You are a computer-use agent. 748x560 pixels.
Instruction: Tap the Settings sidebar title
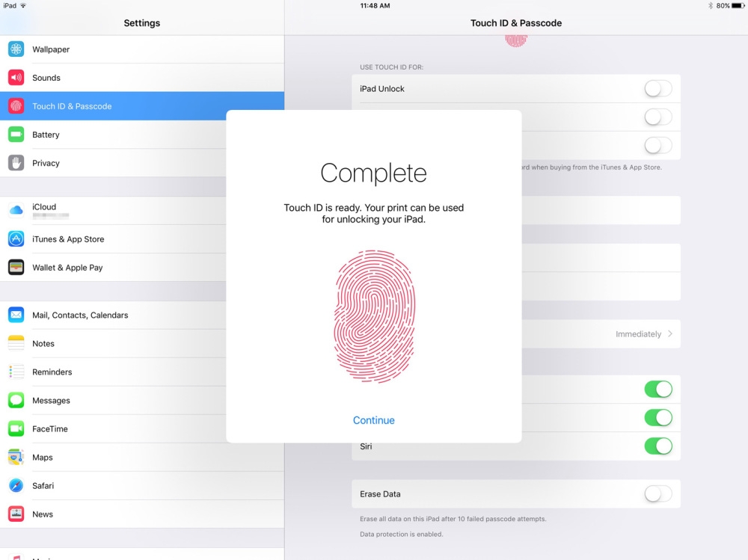(141, 23)
